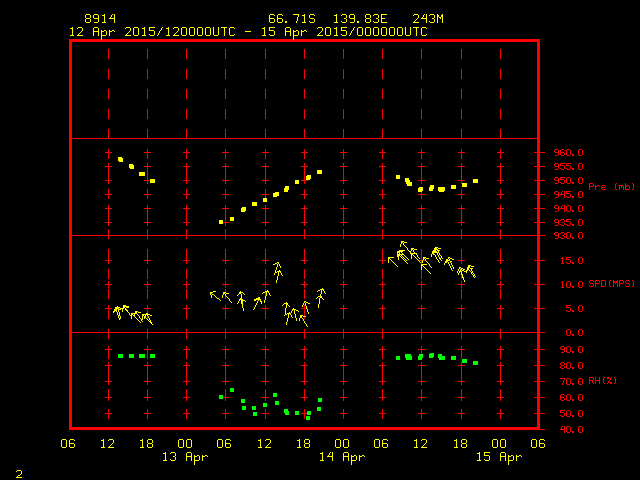
Task: Click the "945.0" pressure axis label
Action: [569, 195]
